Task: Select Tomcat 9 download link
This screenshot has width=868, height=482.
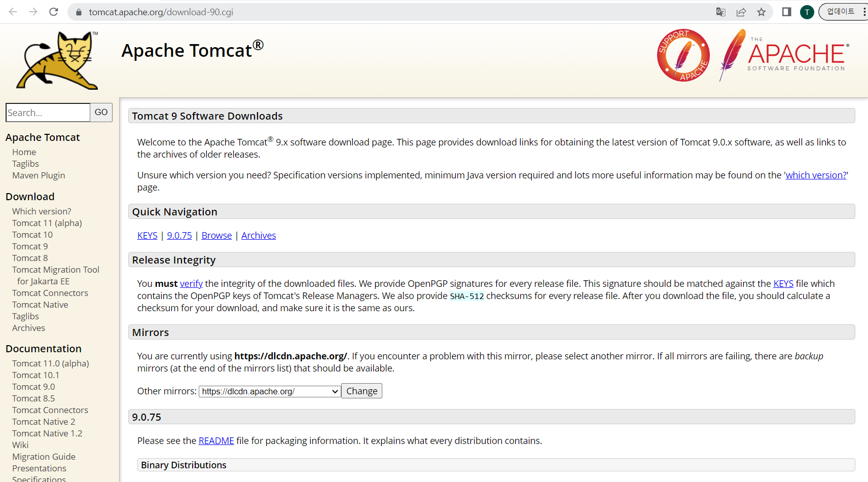Action: click(30, 246)
